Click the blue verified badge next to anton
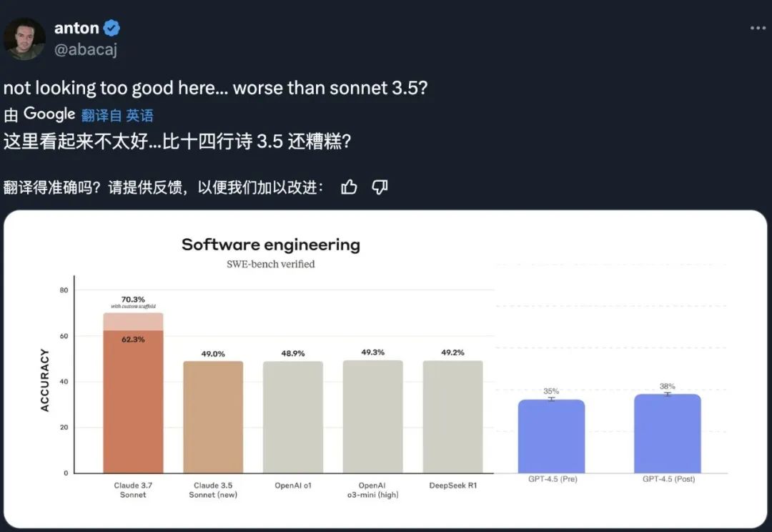The height and width of the screenshot is (532, 772). 112,27
